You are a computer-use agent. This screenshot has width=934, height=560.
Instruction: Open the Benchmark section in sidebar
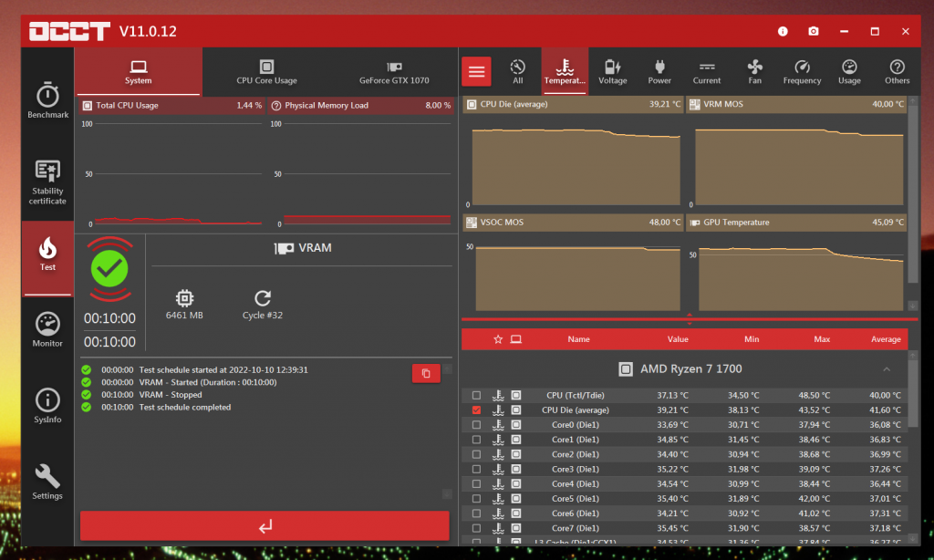pos(47,99)
